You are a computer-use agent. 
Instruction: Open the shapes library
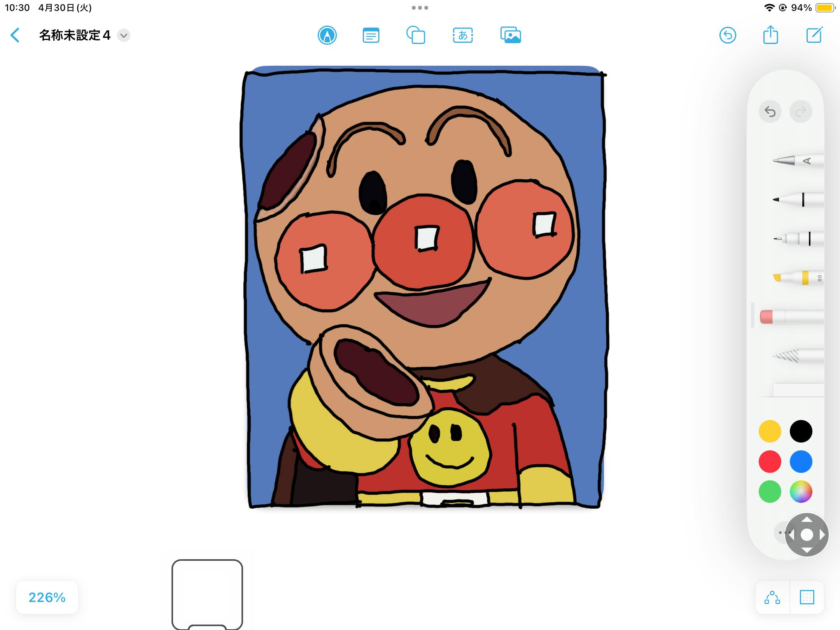point(416,35)
